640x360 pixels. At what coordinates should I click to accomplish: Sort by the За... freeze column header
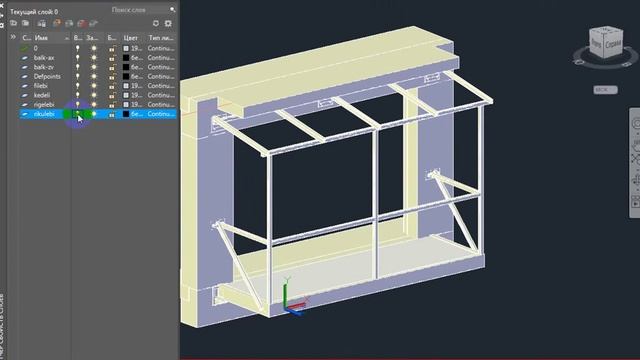92,38
